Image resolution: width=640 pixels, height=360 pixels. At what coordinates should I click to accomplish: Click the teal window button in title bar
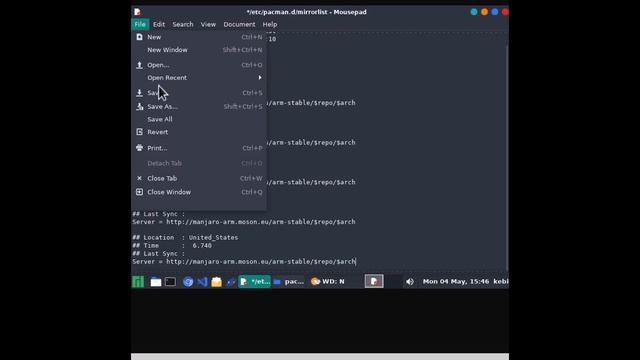[x=473, y=12]
